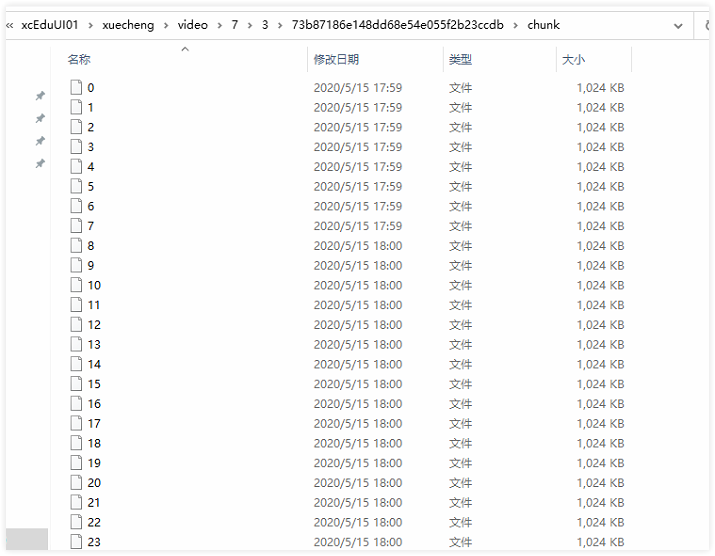Select the file icon for chunk 16

pos(76,403)
